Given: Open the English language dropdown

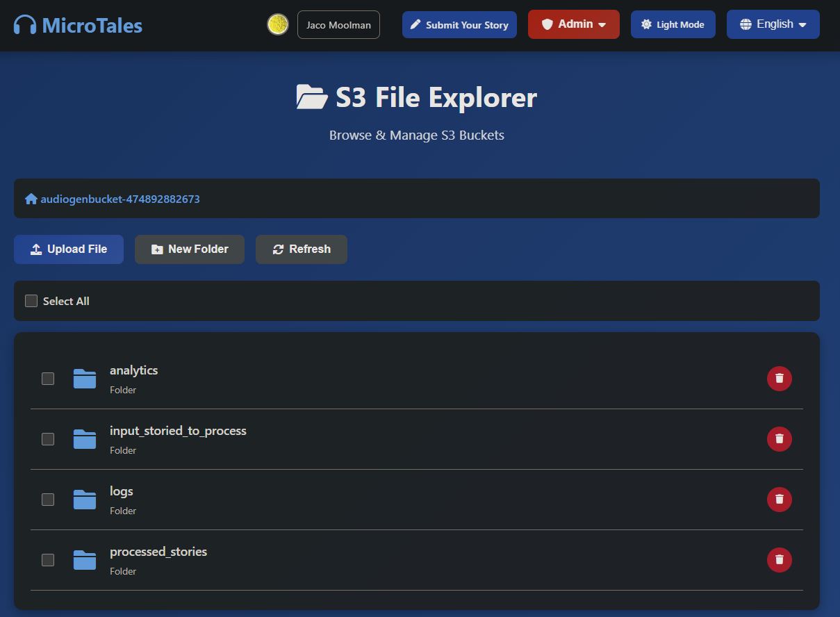Looking at the screenshot, I should click(773, 24).
